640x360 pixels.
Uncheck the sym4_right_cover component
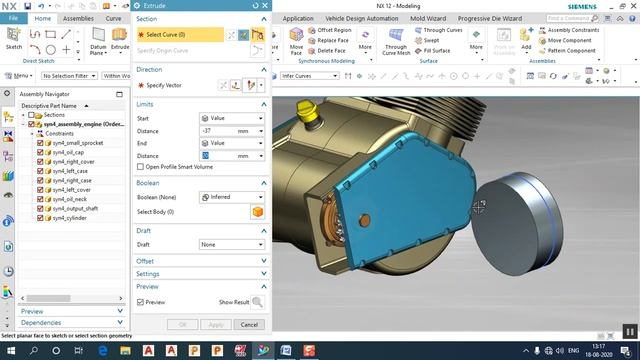[x=40, y=162]
